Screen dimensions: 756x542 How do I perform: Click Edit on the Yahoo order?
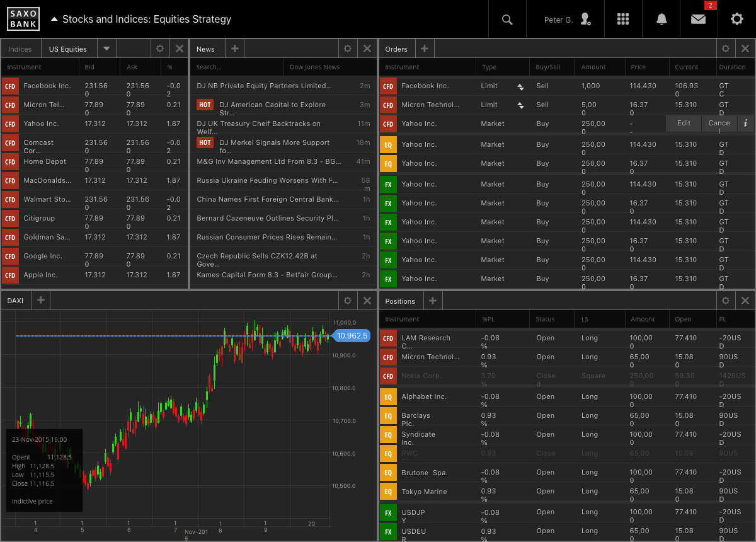click(x=684, y=124)
